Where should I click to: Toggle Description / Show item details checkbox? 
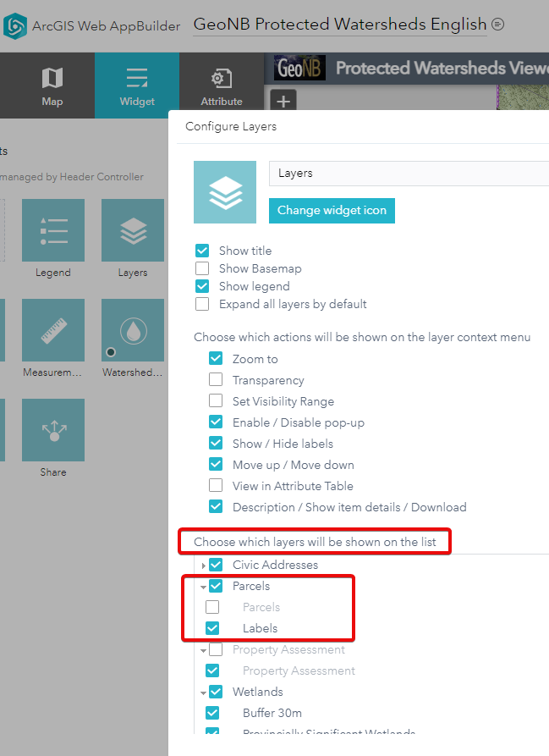pos(216,507)
